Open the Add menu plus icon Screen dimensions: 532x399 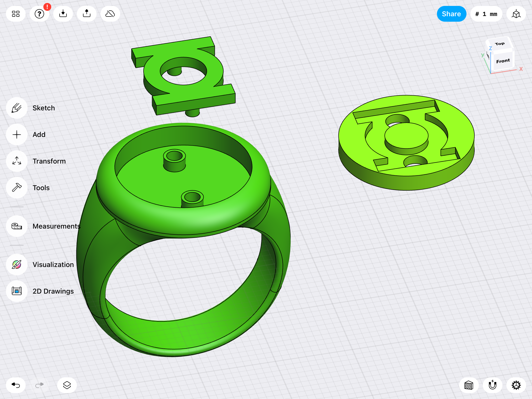[x=17, y=134]
